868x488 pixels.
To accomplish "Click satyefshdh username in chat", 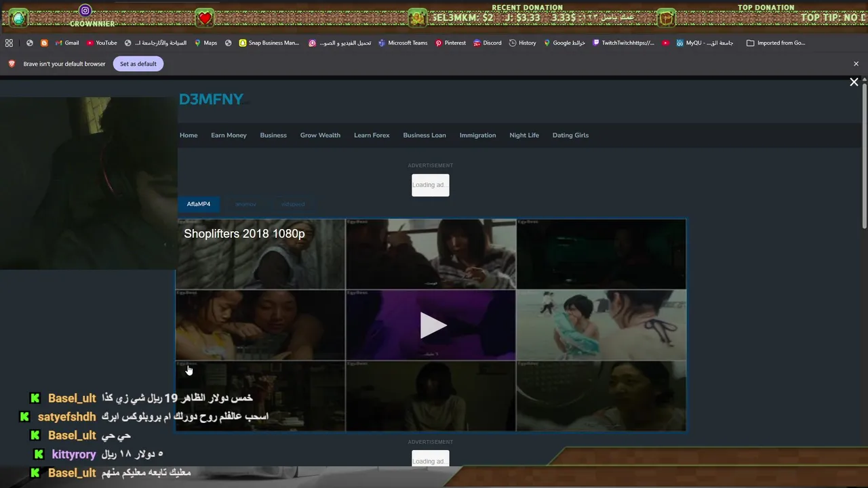I will tap(66, 417).
